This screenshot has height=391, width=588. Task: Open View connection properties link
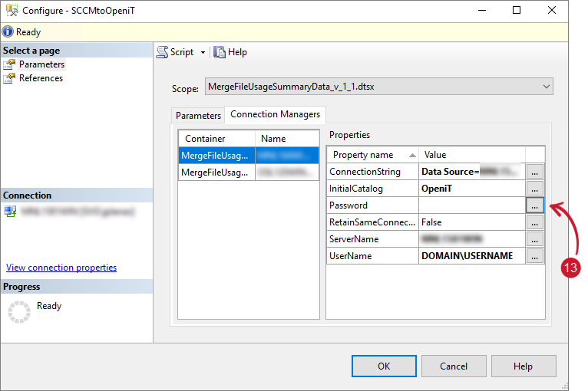pyautogui.click(x=61, y=268)
